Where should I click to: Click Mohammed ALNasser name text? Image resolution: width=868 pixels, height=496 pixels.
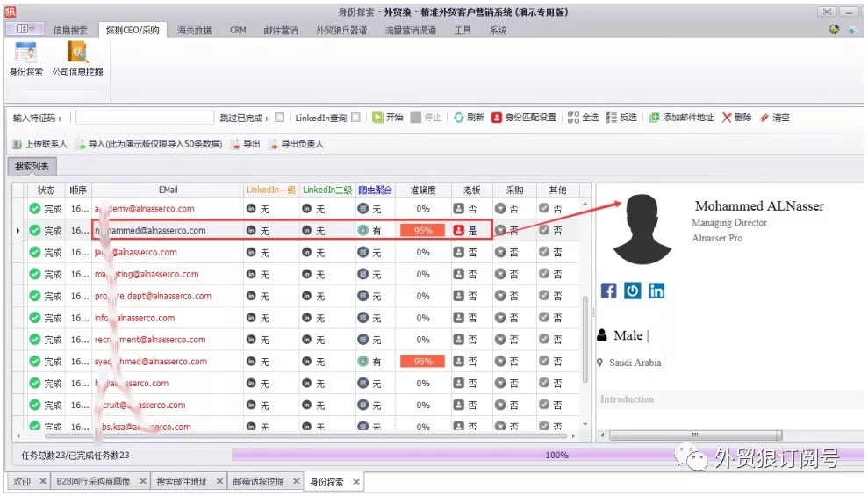759,206
